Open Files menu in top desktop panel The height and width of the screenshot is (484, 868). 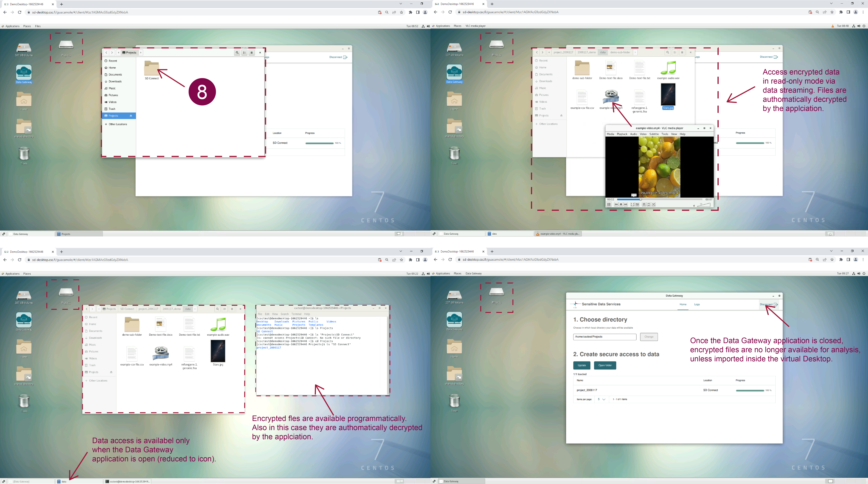(38, 26)
